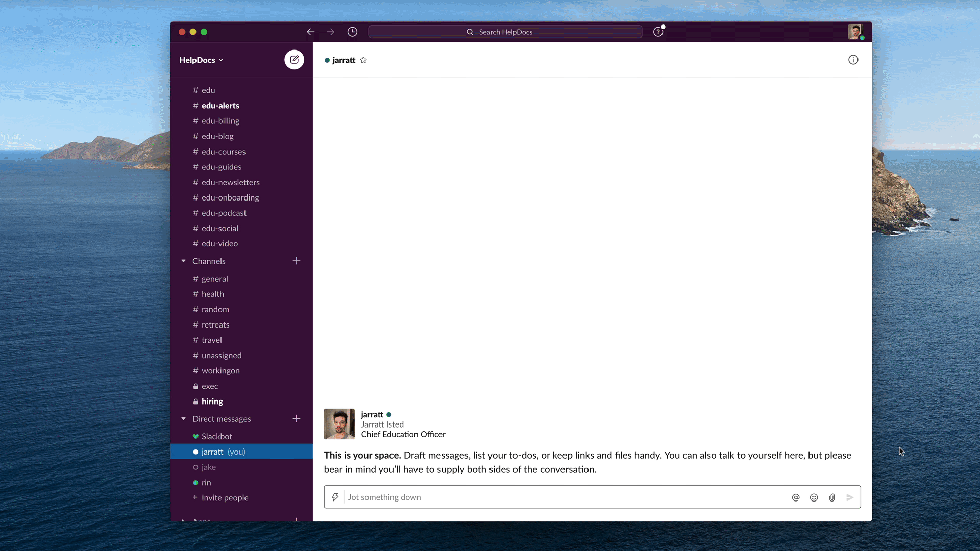Open the #edu-social channel
Screen dimensions: 980x551
coord(242,228)
